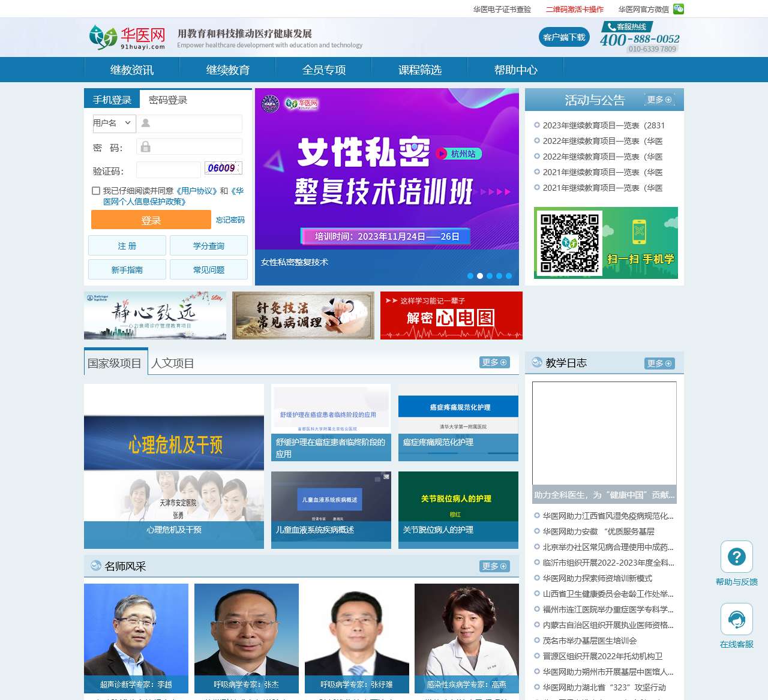
Task: Go to the first banner carousel dot
Action: [x=470, y=276]
